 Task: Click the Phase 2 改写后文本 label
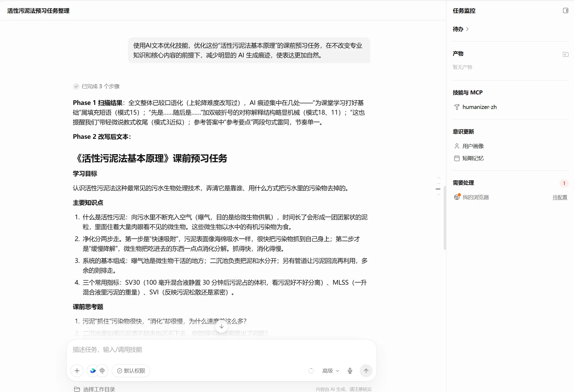[102, 137]
